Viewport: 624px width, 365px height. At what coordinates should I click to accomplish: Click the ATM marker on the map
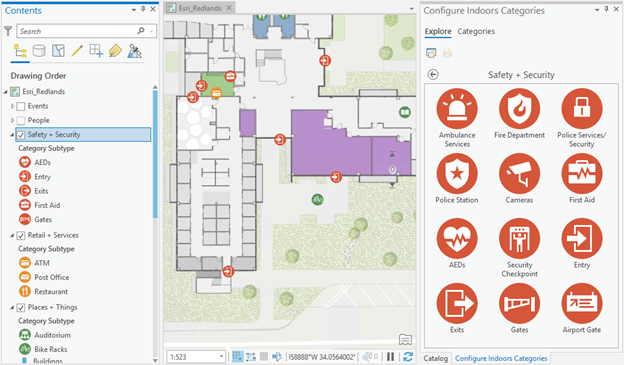pyautogui.click(x=216, y=93)
